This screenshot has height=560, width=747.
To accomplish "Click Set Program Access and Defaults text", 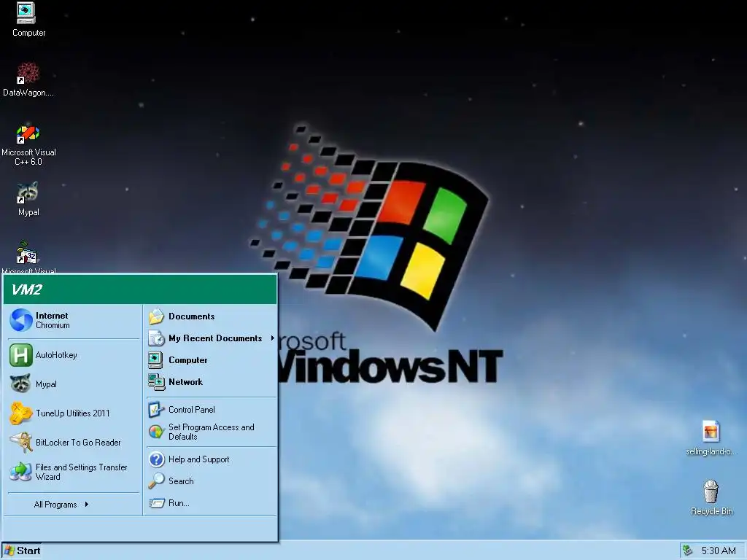I will pyautogui.click(x=211, y=432).
